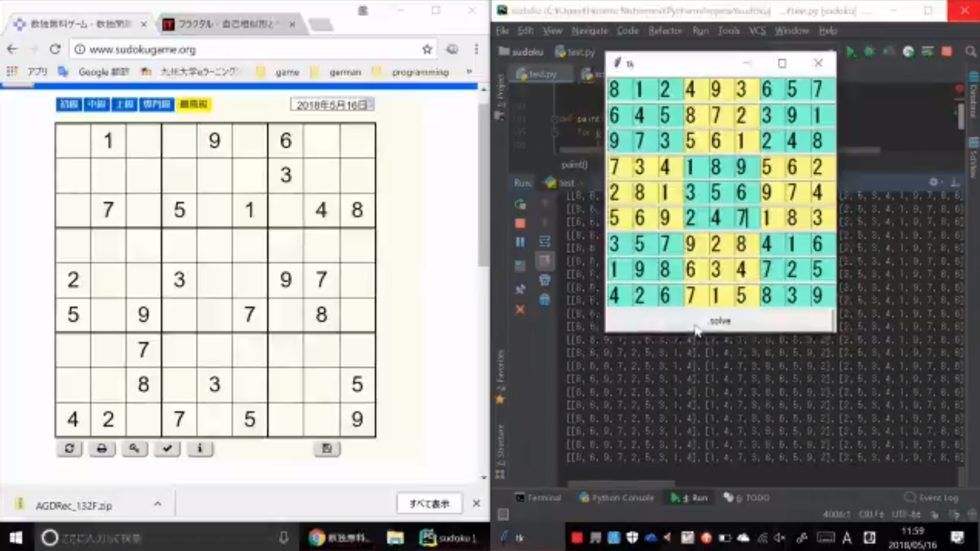Stop the process using the Run panel's red square
The image size is (980, 551).
[520, 223]
